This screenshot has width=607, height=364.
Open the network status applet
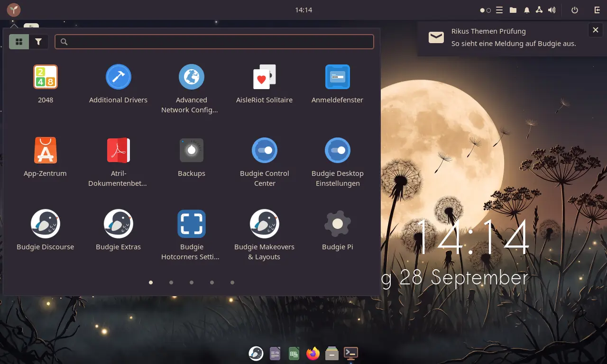[539, 10]
